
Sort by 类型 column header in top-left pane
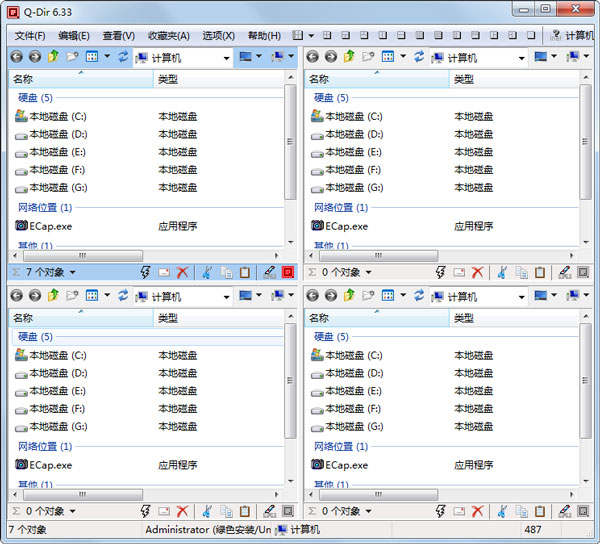[x=168, y=79]
